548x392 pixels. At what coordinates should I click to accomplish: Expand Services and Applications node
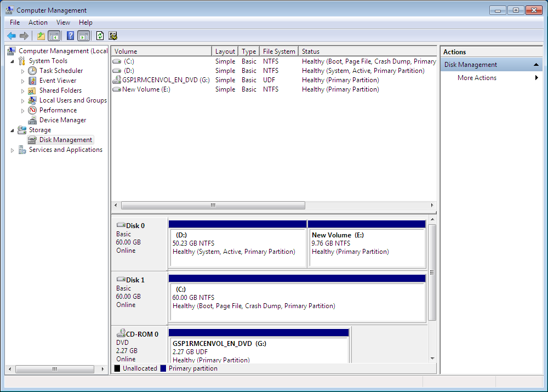(x=13, y=150)
